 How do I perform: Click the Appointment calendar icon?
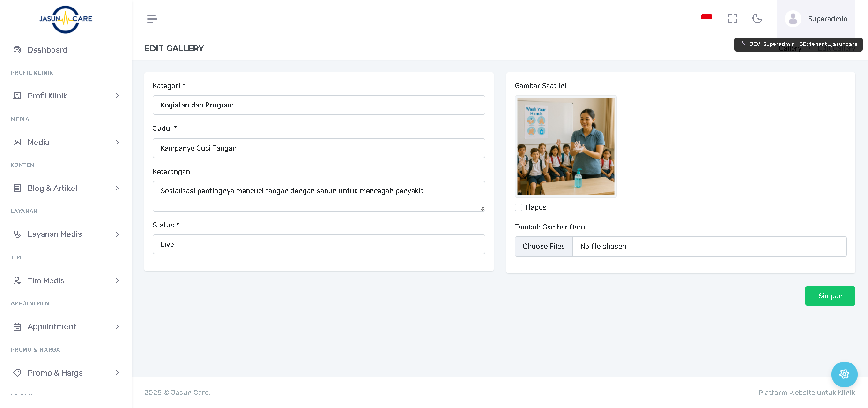coord(17,327)
